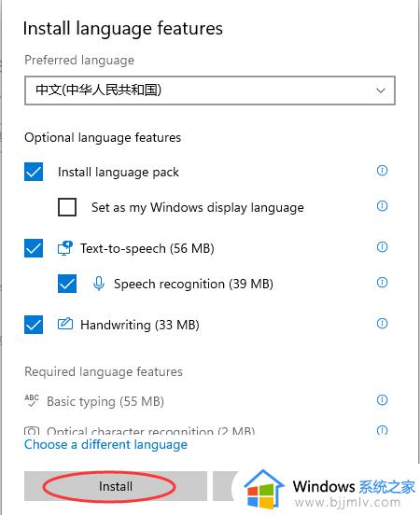
Task: Click the Optional language features heading
Action: click(103, 138)
